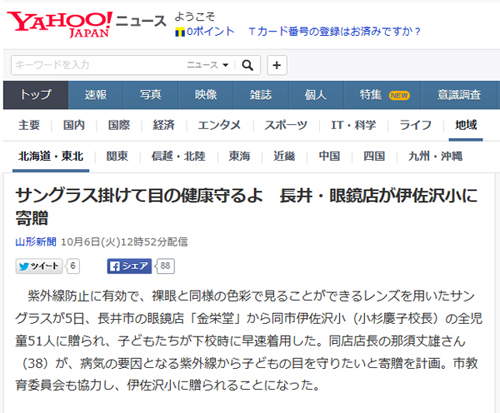500x413 pixels.
Task: Click the Tカード番号の登録 link
Action: pyautogui.click(x=335, y=32)
